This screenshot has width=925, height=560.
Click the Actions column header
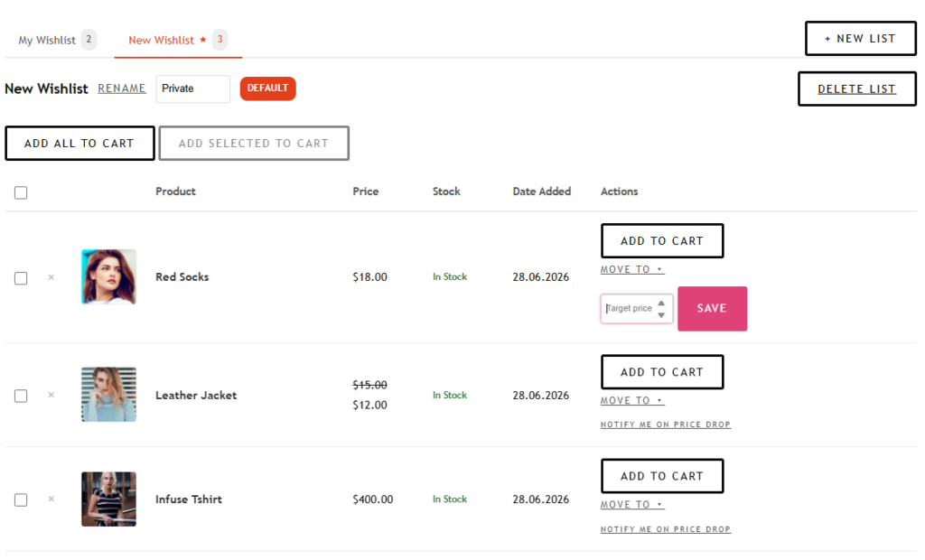coord(620,191)
